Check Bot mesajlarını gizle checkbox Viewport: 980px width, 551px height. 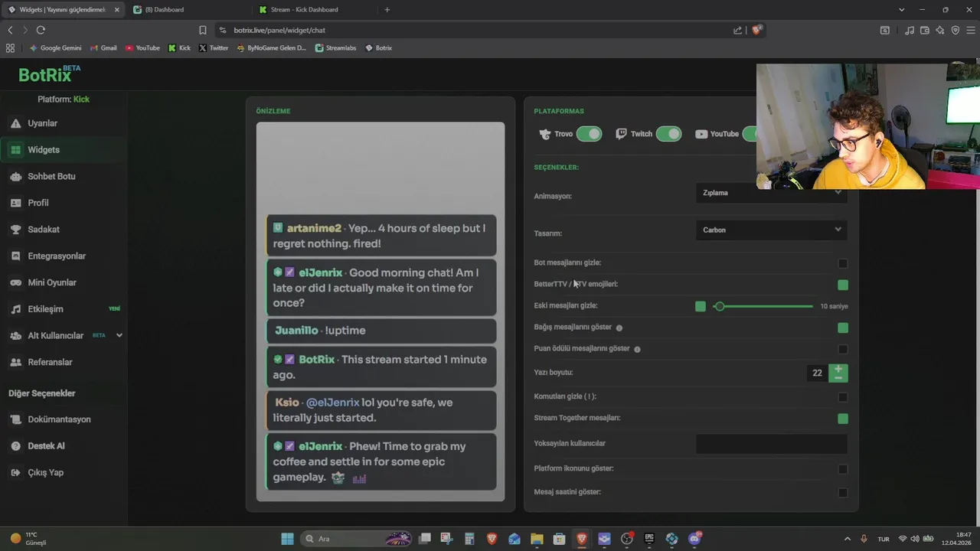[x=843, y=263]
